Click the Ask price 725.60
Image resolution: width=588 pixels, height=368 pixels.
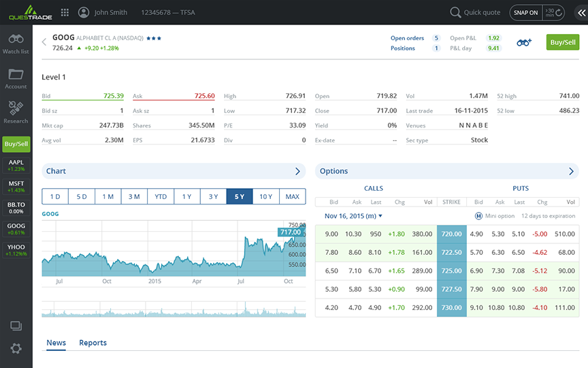[205, 96]
